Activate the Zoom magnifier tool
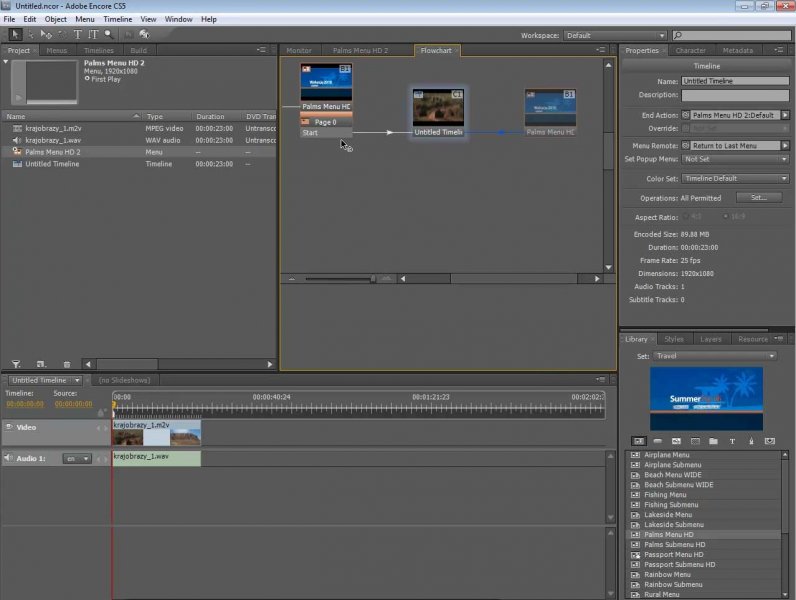Screen dimensions: 796x600 pyautogui.click(x=108, y=34)
